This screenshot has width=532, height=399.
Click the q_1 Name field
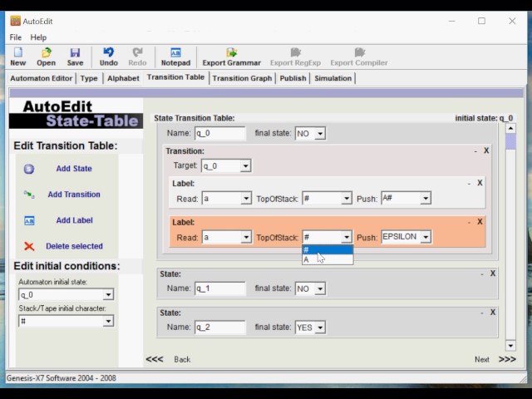(x=219, y=288)
